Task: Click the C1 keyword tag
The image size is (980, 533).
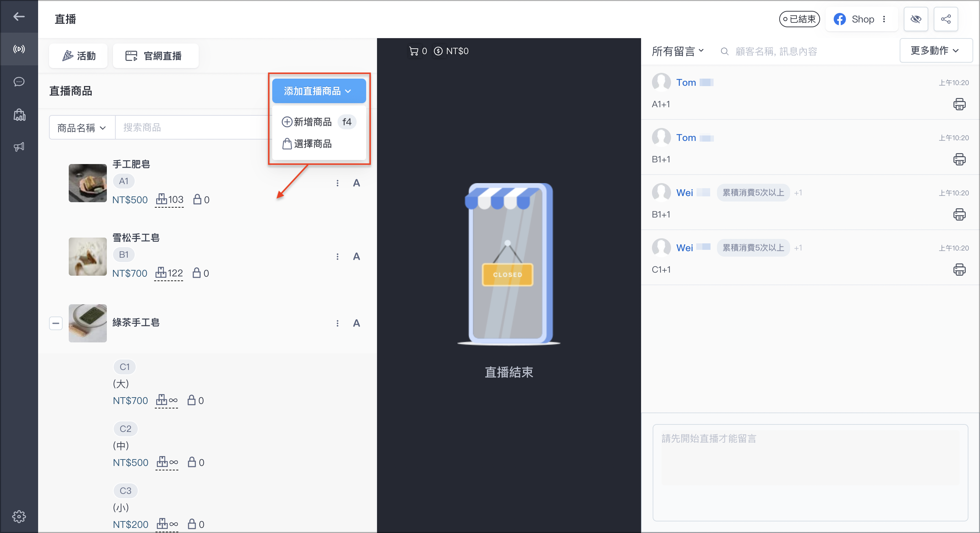Action: pyautogui.click(x=125, y=367)
